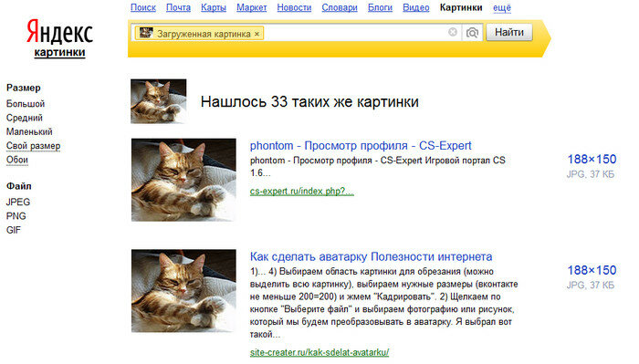This screenshot has width=639, height=364.
Task: Go to Маркет in the top menu
Action: coord(251,7)
